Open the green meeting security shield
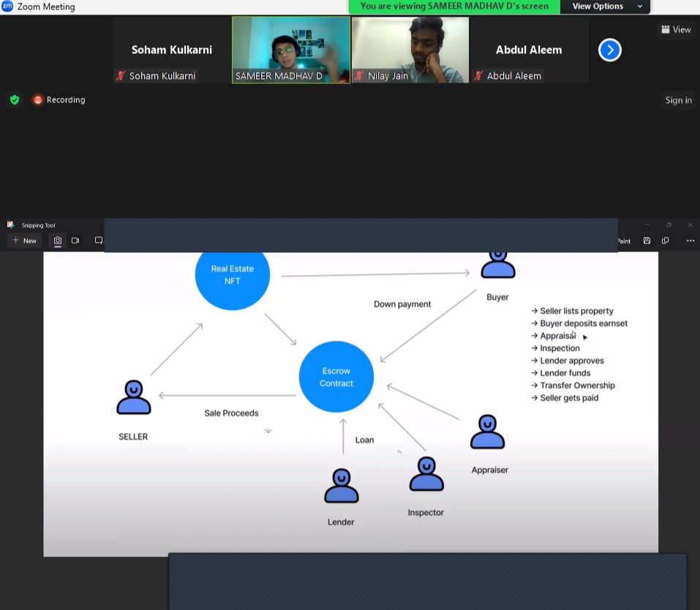The height and width of the screenshot is (610, 700). (15, 99)
